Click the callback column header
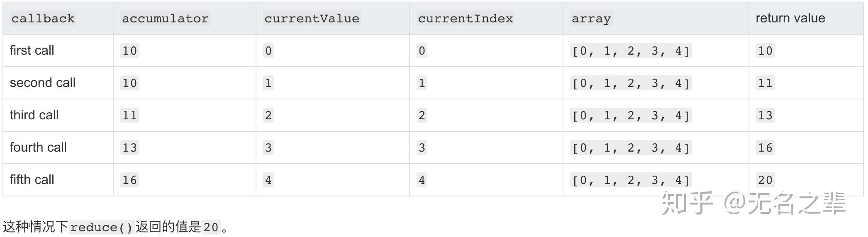 click(43, 19)
